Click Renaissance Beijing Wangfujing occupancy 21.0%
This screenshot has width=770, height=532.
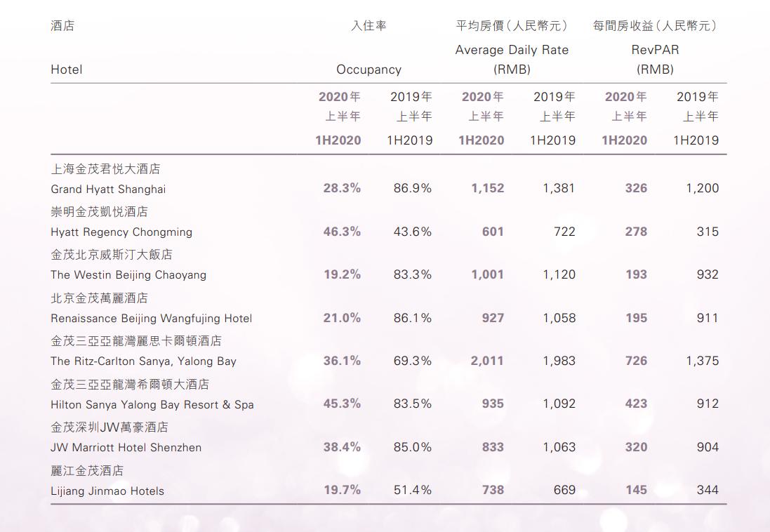click(x=342, y=318)
